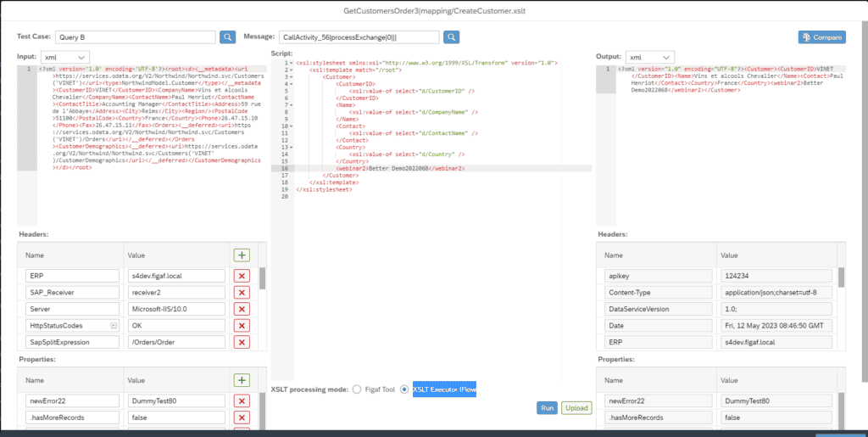Edit HttpStatusCodes value OK
The height and width of the screenshot is (437, 868).
point(176,326)
